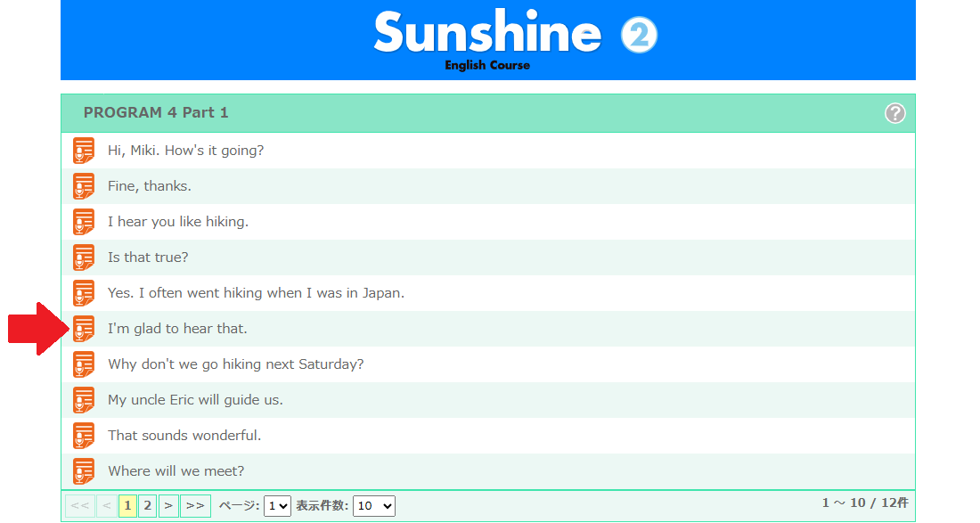This screenshot has height=523, width=980.
Task: Open the ページ page number dropdown
Action: [x=277, y=506]
